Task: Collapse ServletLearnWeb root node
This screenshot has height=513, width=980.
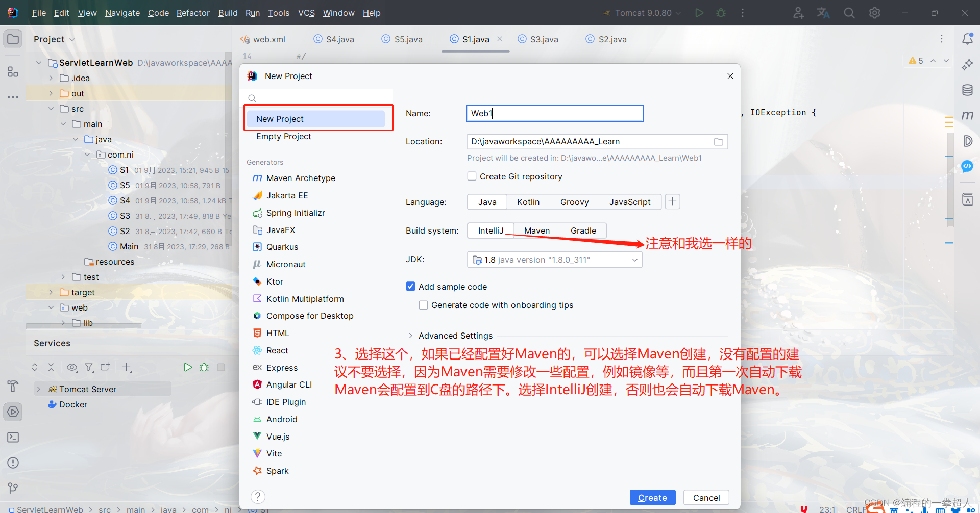Action: [x=39, y=63]
